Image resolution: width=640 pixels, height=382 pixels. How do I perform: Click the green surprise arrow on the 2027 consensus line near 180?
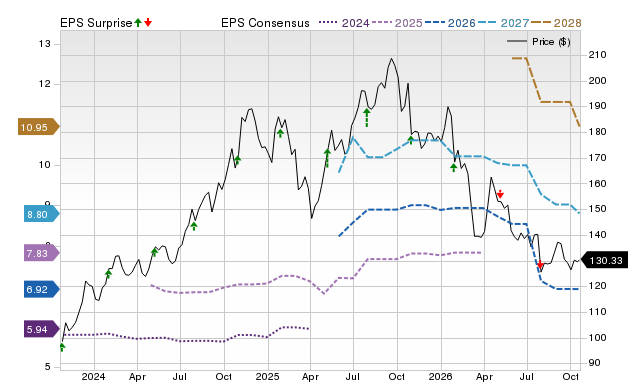tap(411, 140)
